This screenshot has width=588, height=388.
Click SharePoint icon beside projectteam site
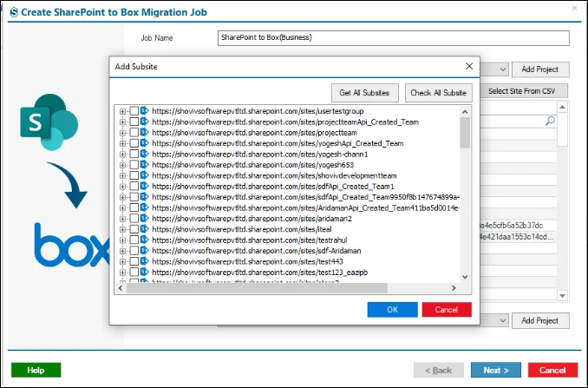click(144, 132)
